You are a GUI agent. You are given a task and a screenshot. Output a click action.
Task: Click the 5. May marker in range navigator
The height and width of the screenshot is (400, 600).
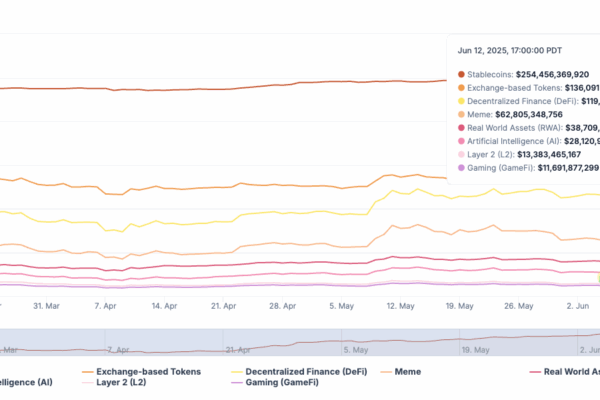(356, 350)
